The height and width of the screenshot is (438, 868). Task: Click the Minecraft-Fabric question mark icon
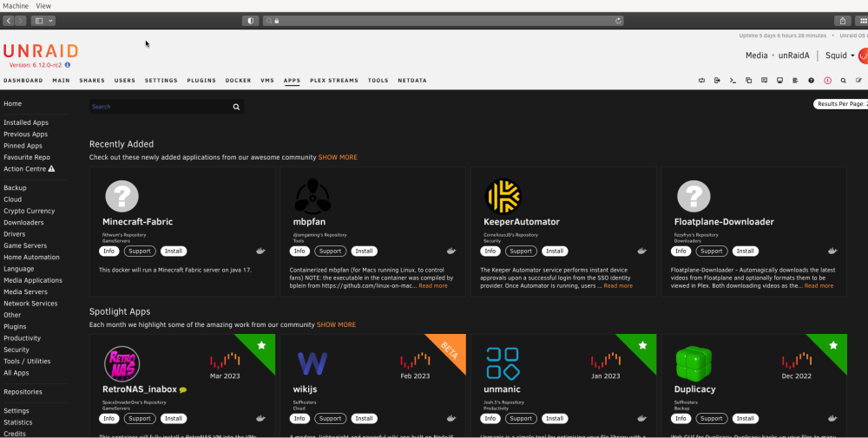(122, 196)
